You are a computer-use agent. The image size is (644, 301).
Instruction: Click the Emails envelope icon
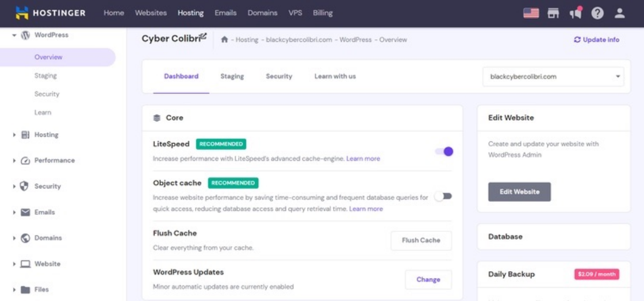[x=25, y=213]
